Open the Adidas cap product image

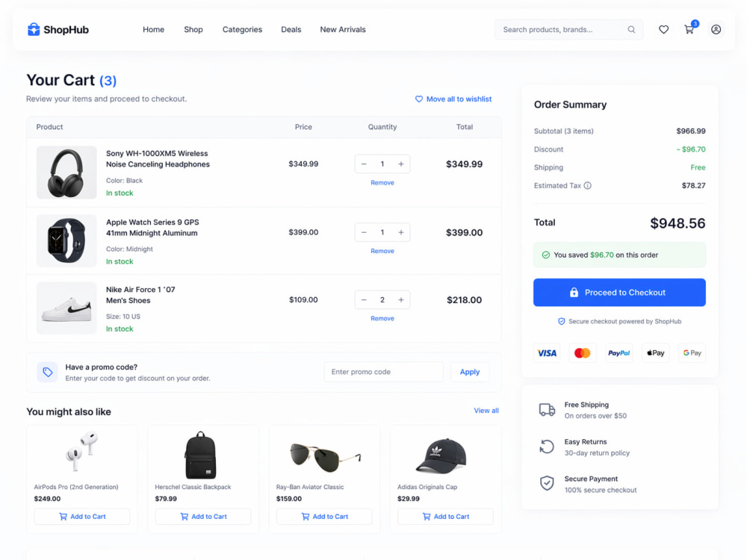point(441,455)
